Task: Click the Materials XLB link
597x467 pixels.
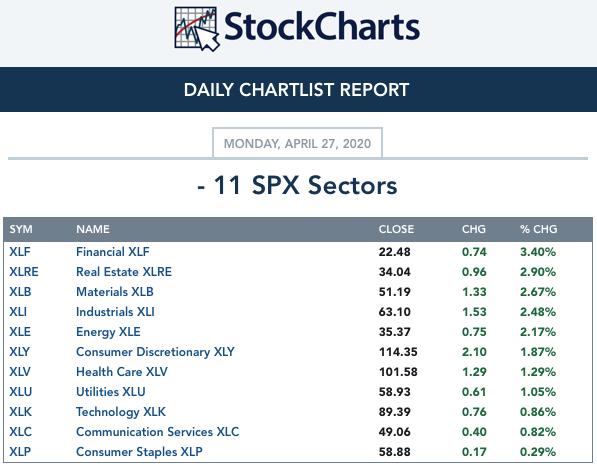Action: (115, 292)
